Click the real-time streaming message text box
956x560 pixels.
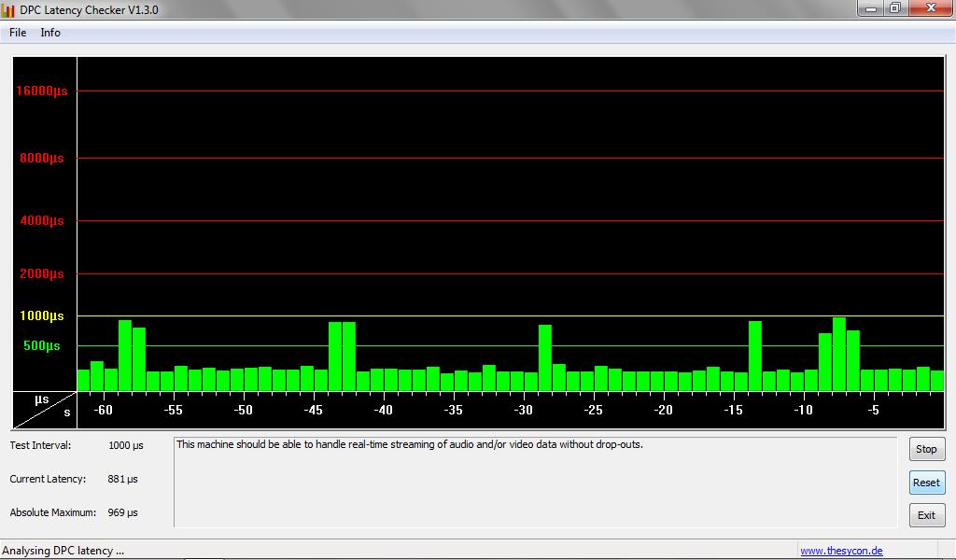point(535,482)
